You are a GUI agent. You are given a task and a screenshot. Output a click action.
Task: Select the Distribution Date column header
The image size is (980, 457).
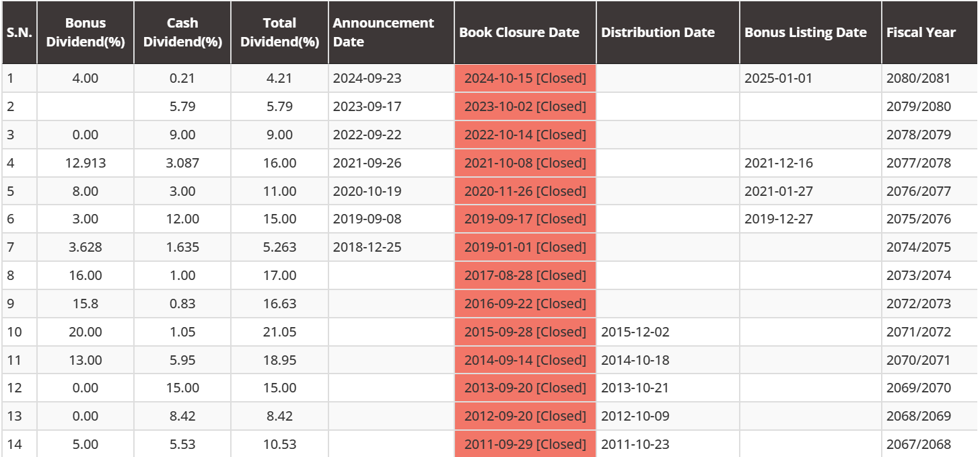click(668, 32)
